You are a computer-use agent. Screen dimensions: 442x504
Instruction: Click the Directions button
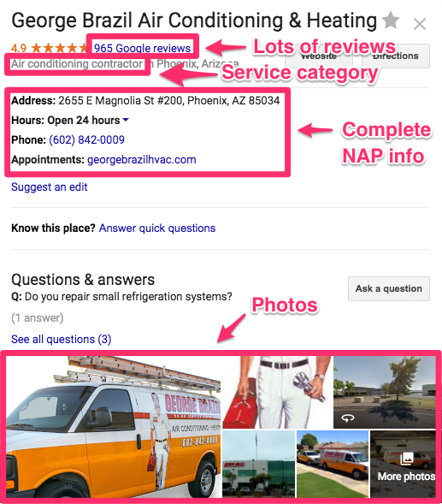pos(396,56)
